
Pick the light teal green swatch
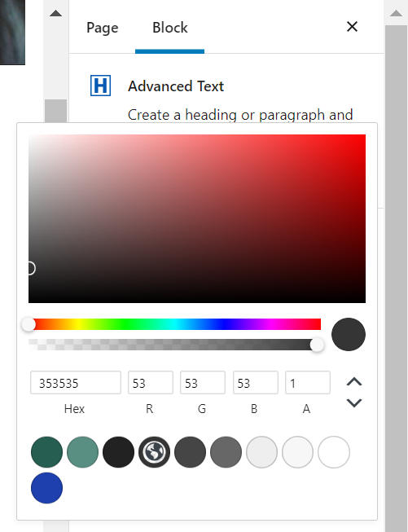pyautogui.click(x=83, y=452)
